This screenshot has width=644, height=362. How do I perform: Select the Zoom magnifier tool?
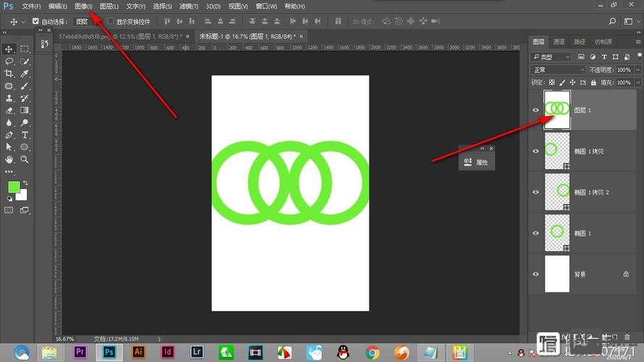25,159
